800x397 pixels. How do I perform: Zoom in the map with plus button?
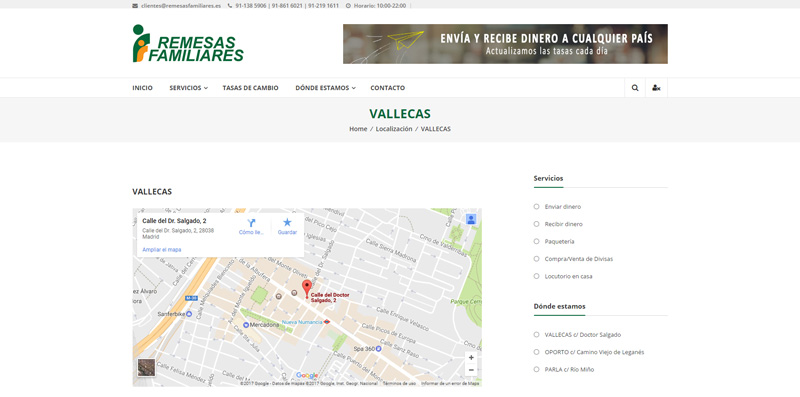pos(471,358)
